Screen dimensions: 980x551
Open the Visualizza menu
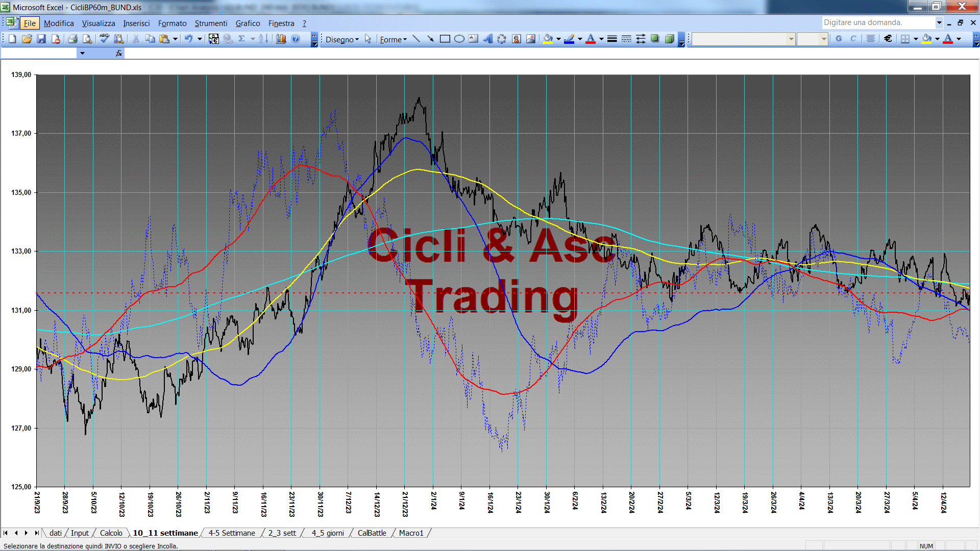(99, 23)
